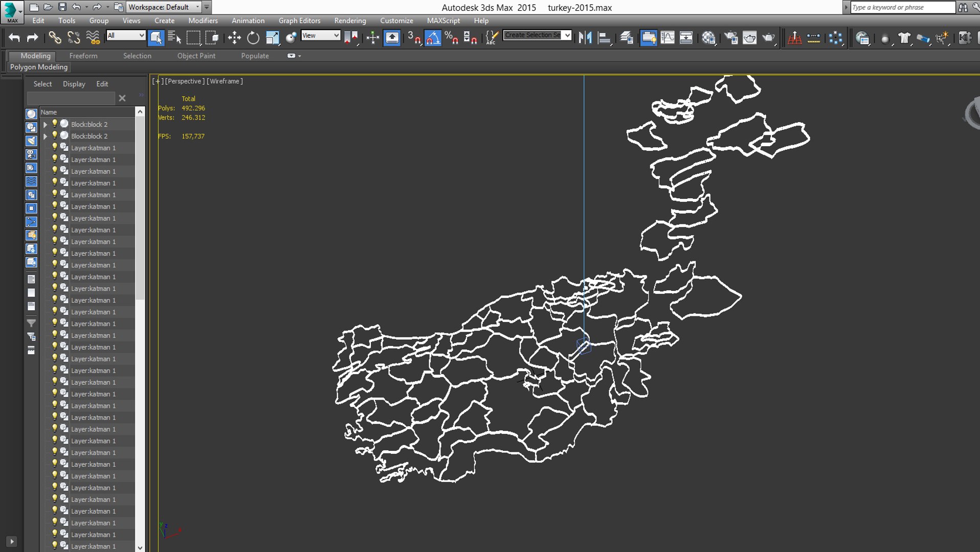Open Scene Explorer Display menu
The width and height of the screenshot is (980, 552).
pyautogui.click(x=74, y=84)
